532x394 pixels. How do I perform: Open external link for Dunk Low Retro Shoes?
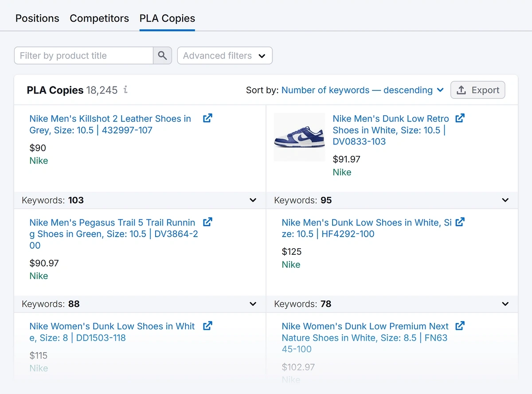click(460, 118)
